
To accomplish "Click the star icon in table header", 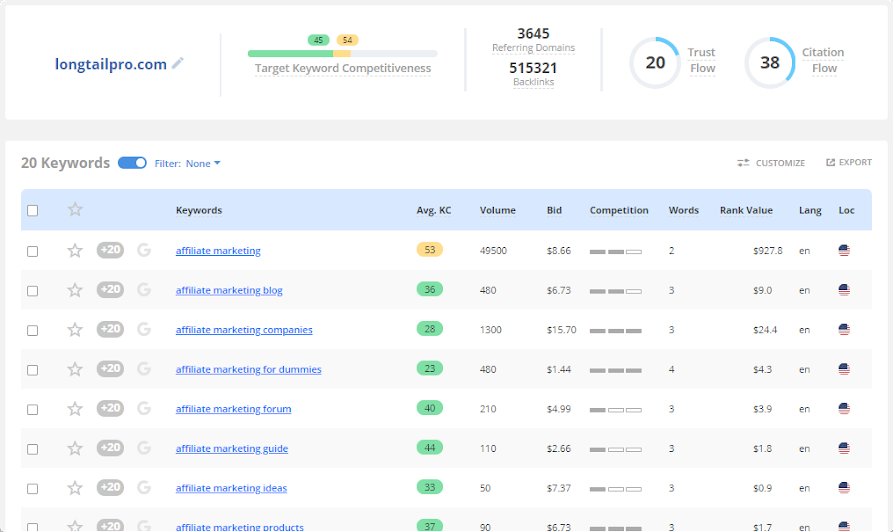I will pos(75,210).
